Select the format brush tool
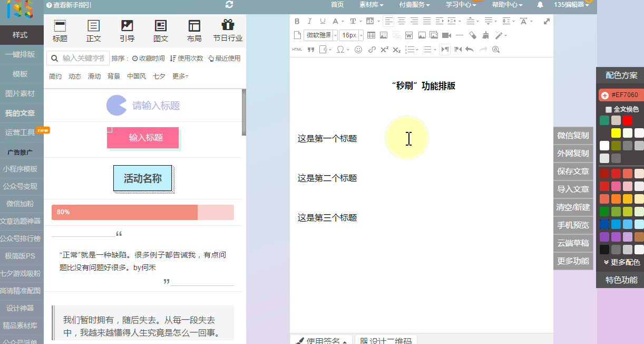This screenshot has height=344, width=644. (x=485, y=35)
